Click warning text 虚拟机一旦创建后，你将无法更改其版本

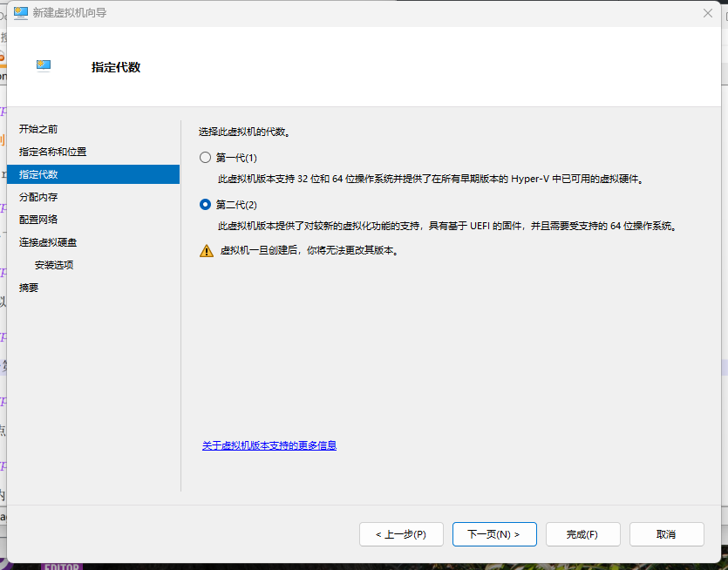point(310,251)
